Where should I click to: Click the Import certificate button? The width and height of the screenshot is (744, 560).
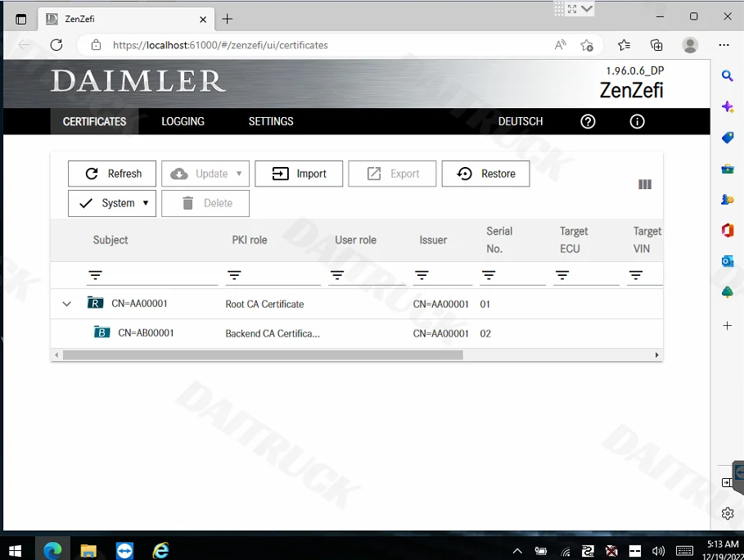point(299,174)
